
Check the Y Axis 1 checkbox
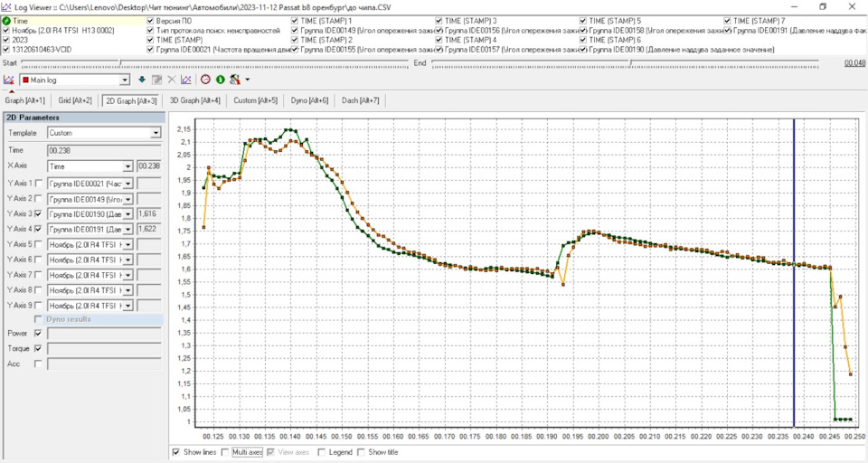click(37, 183)
